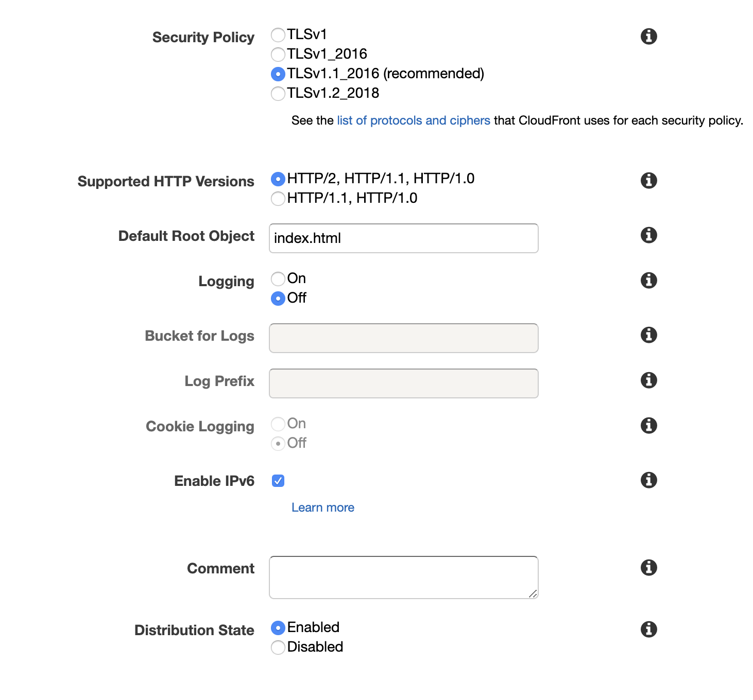Set Distribution State to Disabled

tap(278, 647)
